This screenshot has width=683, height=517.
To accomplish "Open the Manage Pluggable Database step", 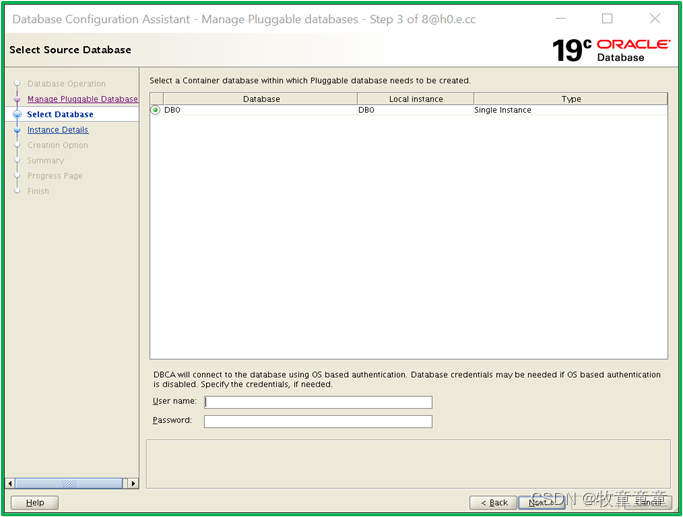I will pyautogui.click(x=83, y=99).
